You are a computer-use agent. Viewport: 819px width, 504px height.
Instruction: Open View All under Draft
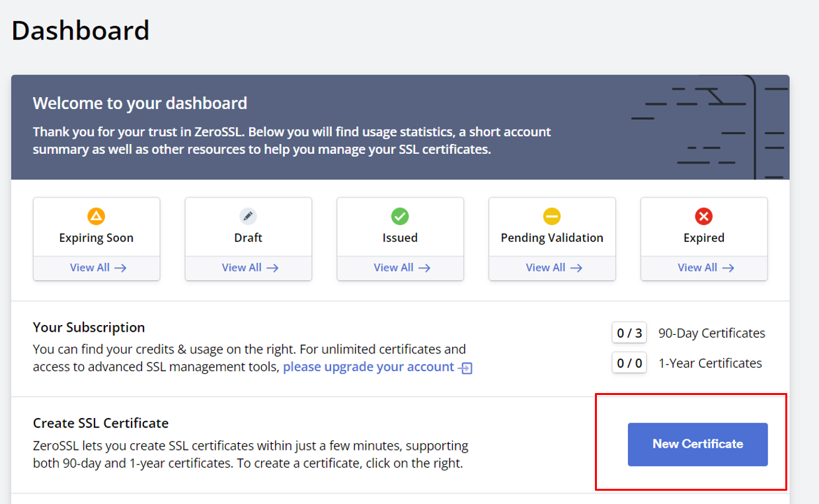[x=250, y=268]
